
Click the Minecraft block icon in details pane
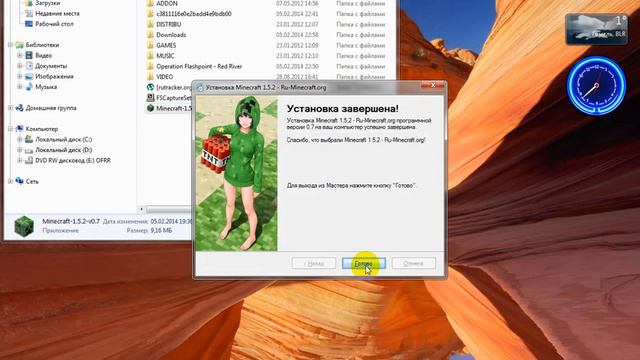24,226
